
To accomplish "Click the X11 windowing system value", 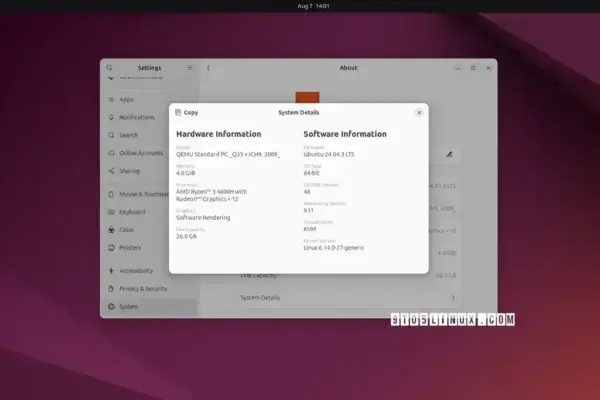I will pyautogui.click(x=308, y=210).
